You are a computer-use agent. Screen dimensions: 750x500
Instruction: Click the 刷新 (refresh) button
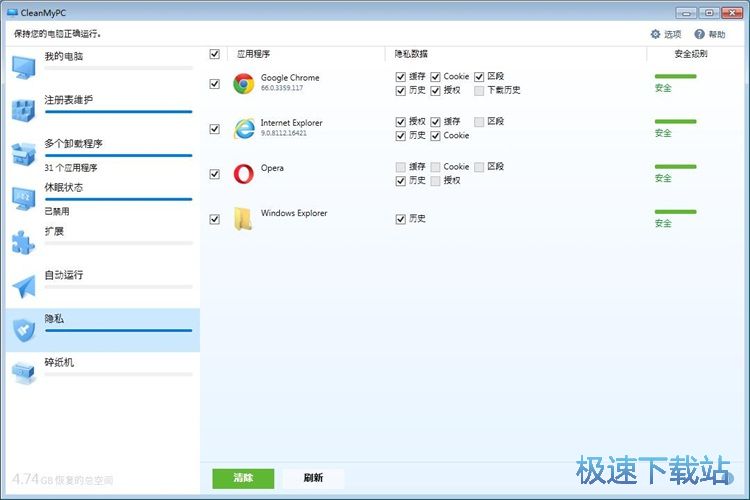tap(313, 478)
